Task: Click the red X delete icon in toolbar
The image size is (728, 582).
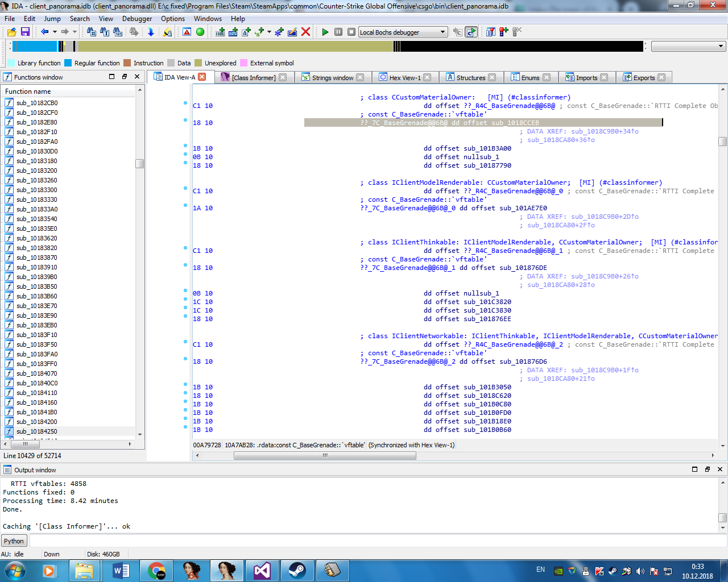Action: click(x=305, y=32)
